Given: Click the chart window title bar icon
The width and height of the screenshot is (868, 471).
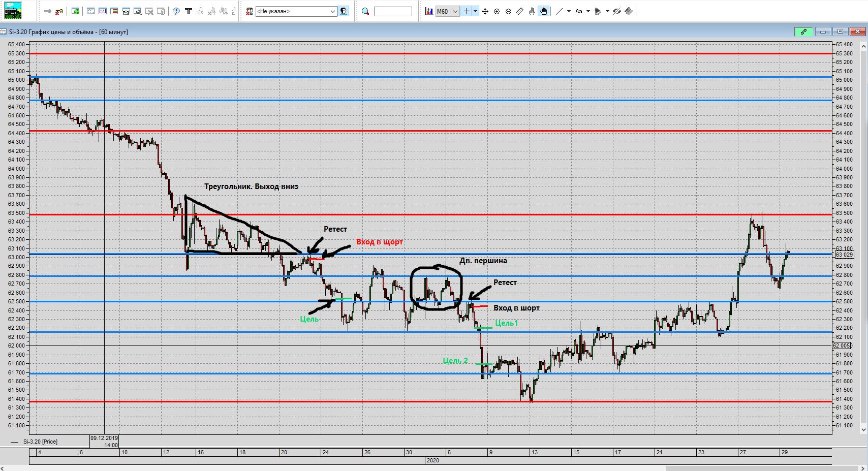Looking at the screenshot, I should 4,32.
